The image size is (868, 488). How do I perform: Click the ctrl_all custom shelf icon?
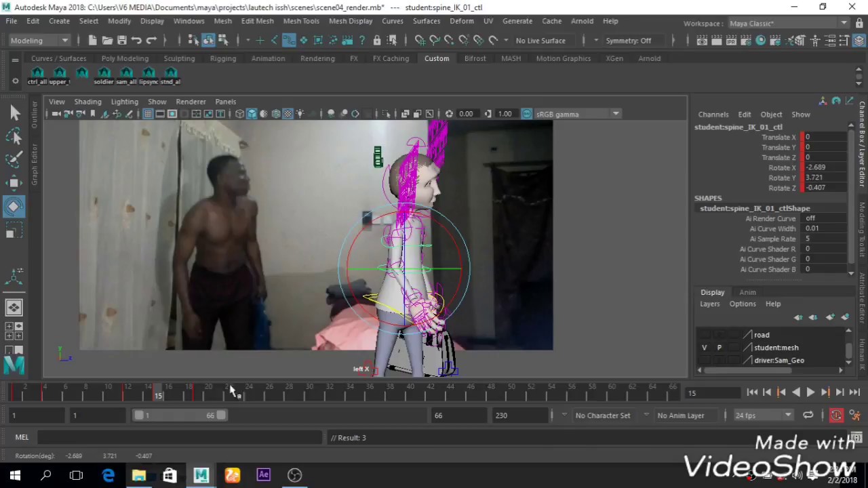pos(37,76)
